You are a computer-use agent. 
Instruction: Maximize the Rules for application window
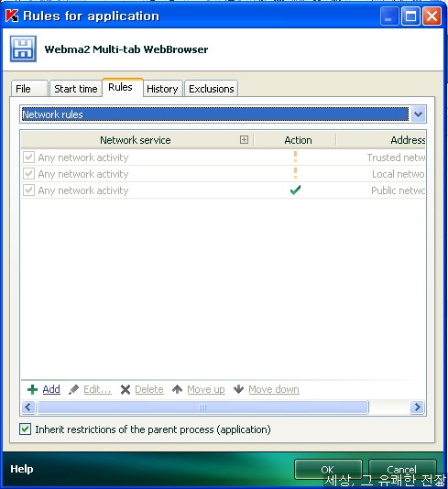(x=410, y=16)
